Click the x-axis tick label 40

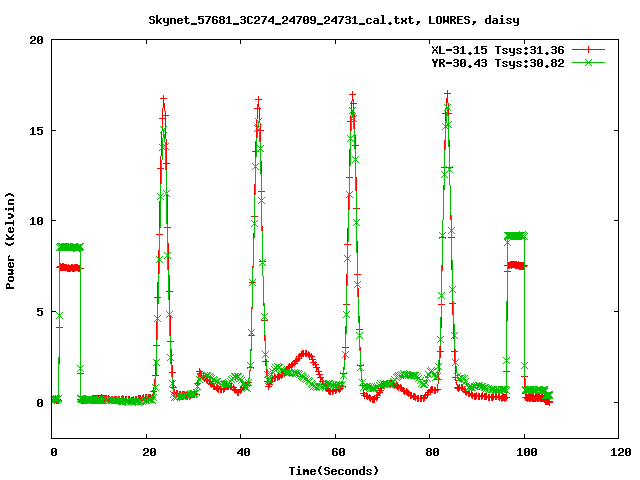(243, 452)
